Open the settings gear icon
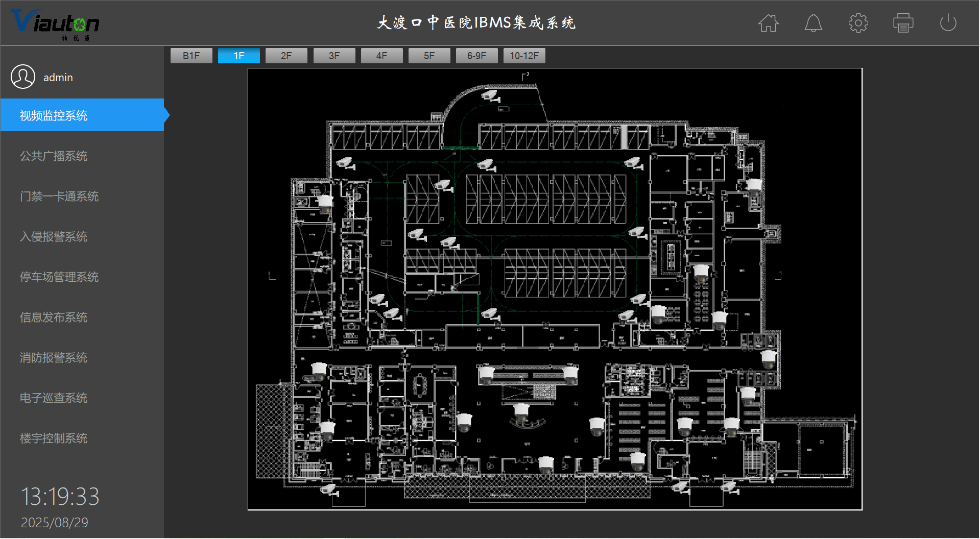 click(x=858, y=23)
